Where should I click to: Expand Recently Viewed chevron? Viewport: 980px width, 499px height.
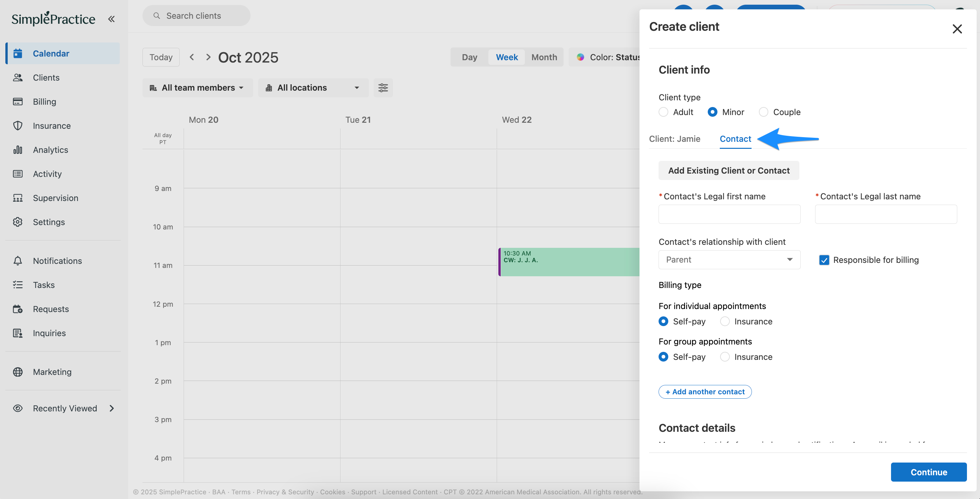pyautogui.click(x=111, y=408)
